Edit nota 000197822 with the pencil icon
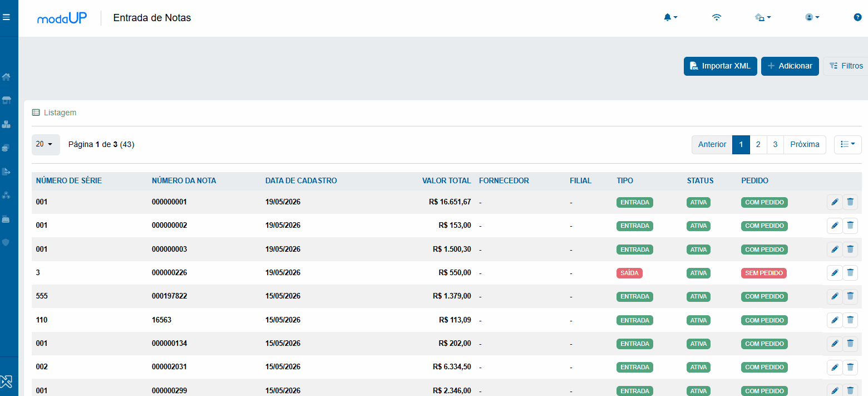 click(834, 296)
